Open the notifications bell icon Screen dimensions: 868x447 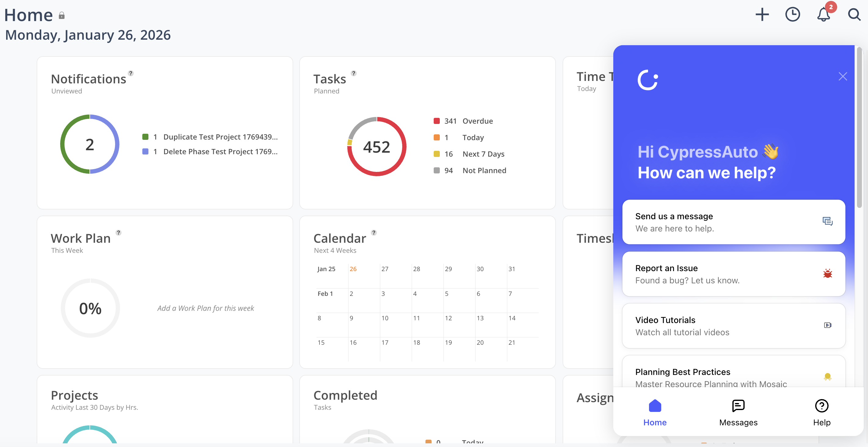[x=823, y=15]
